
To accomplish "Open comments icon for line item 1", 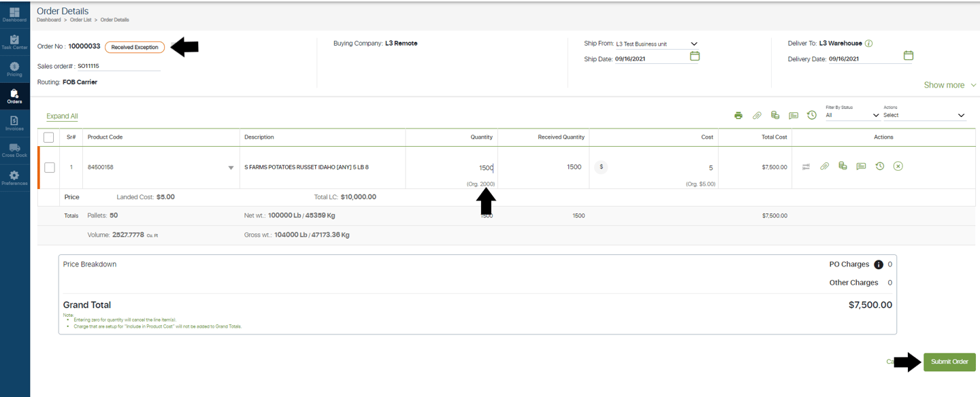I will point(861,167).
